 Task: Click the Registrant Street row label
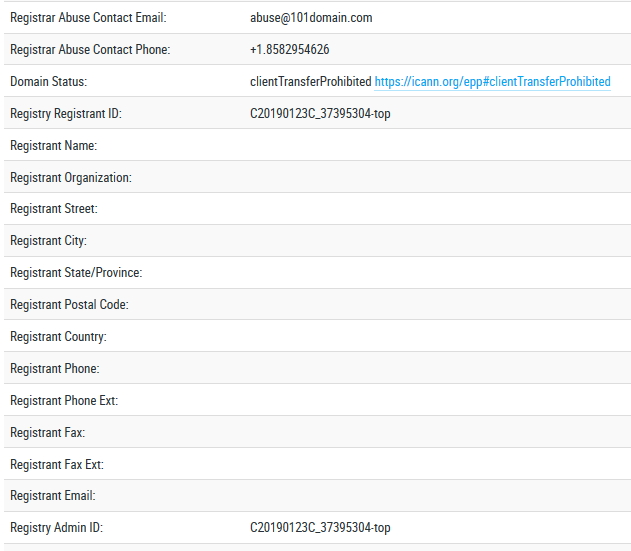point(54,209)
